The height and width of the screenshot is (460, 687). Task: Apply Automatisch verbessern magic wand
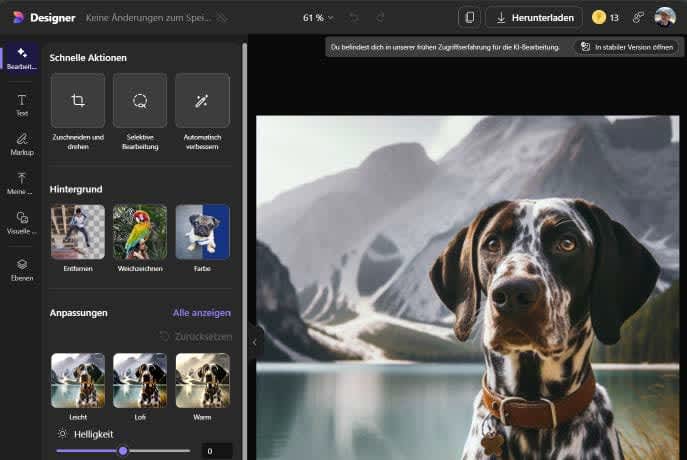point(202,101)
